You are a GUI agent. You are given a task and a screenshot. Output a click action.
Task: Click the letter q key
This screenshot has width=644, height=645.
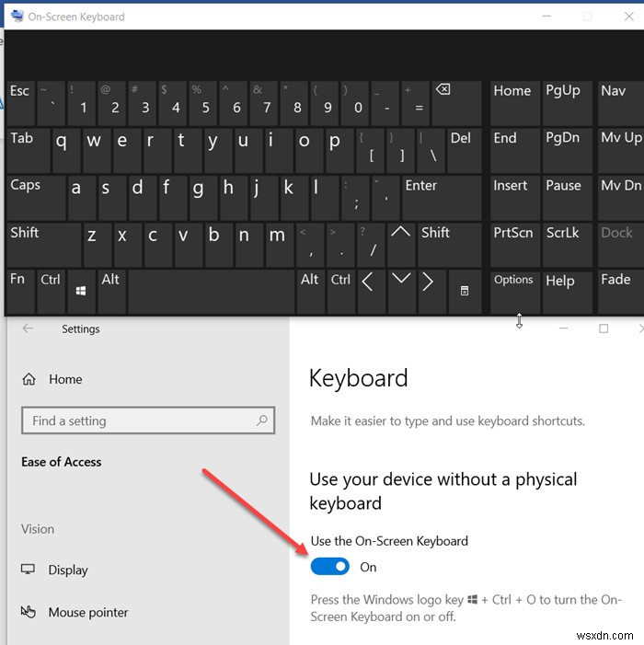pyautogui.click(x=66, y=151)
